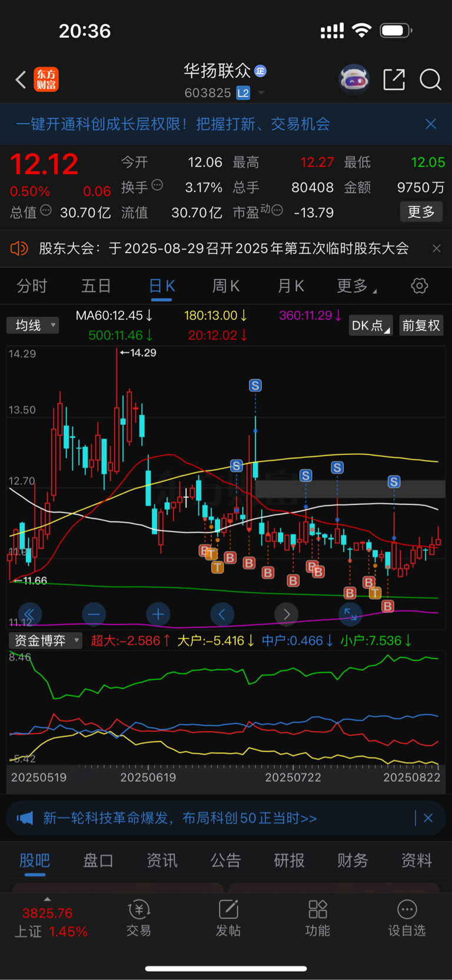The height and width of the screenshot is (980, 452).
Task: Tap the 更多 quote details button
Action: click(421, 212)
